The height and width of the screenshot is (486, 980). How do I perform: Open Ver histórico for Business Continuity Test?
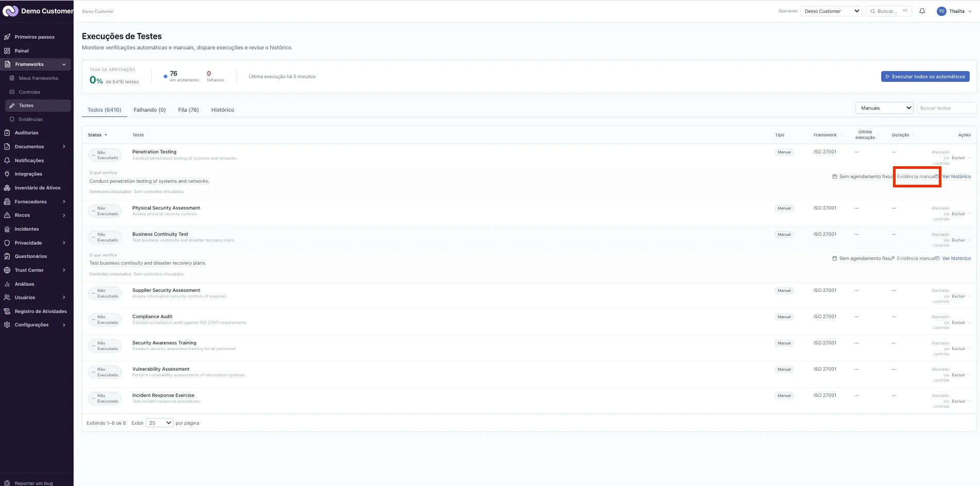[956, 258]
